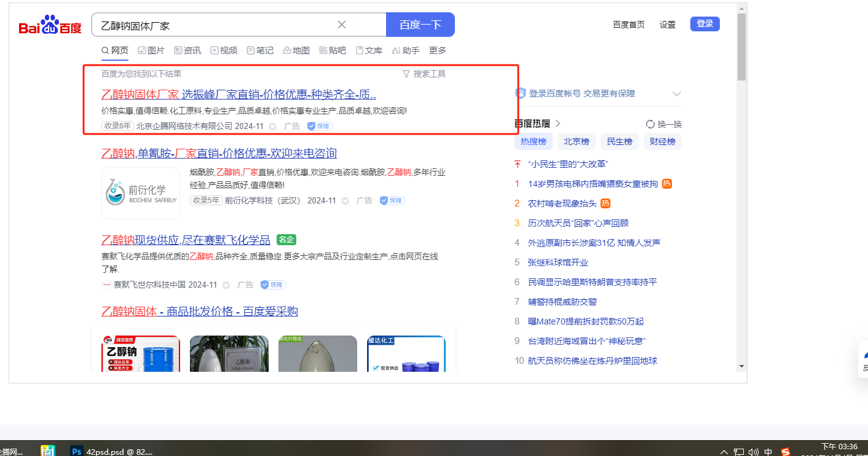
Task: Switch to the 图片 tab
Action: coord(151,50)
